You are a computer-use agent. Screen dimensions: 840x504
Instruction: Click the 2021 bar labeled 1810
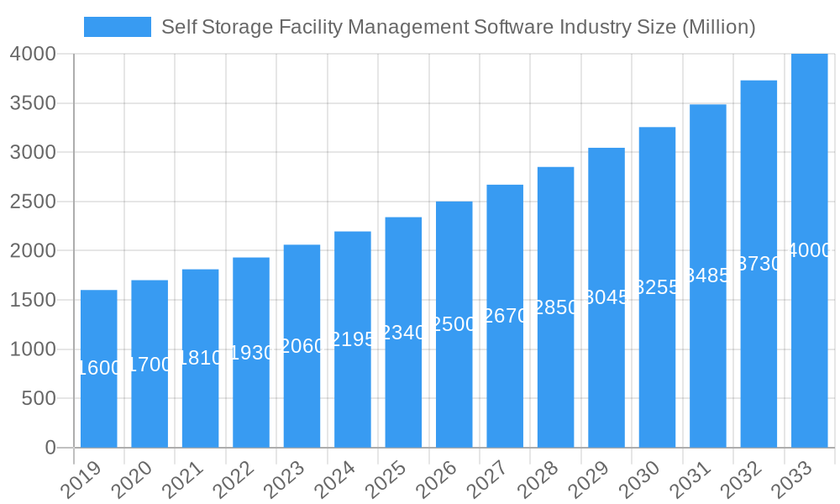point(201,354)
